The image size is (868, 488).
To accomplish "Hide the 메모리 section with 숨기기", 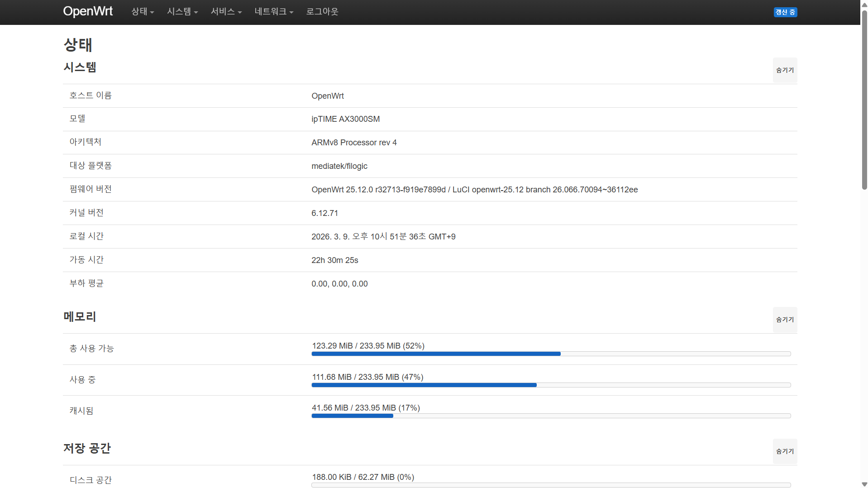I will [x=785, y=320].
